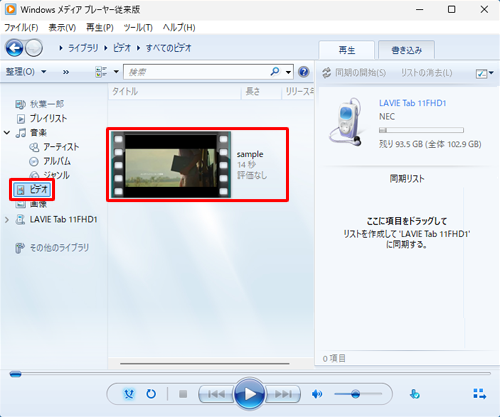Click the horizontal scrollbar under video list
The image size is (500, 417).
click(205, 363)
